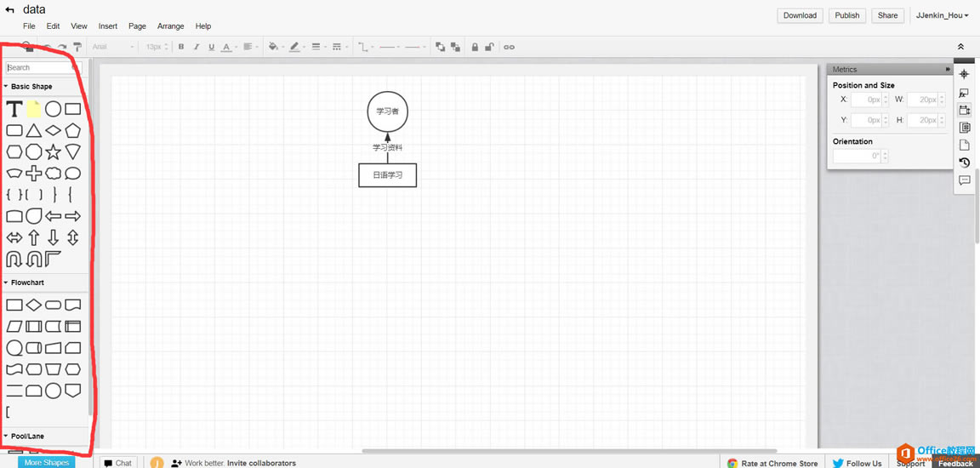Open the Edit menu

pyautogui.click(x=53, y=26)
